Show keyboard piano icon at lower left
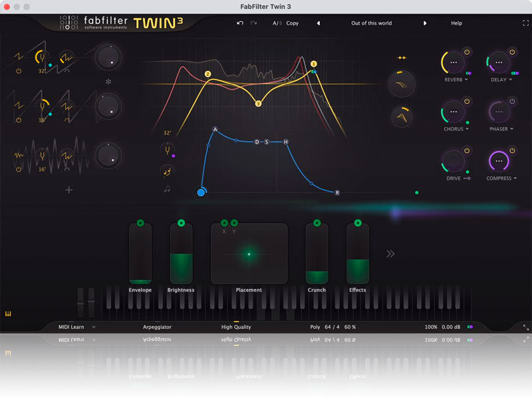The image size is (532, 400). pyautogui.click(x=8, y=313)
